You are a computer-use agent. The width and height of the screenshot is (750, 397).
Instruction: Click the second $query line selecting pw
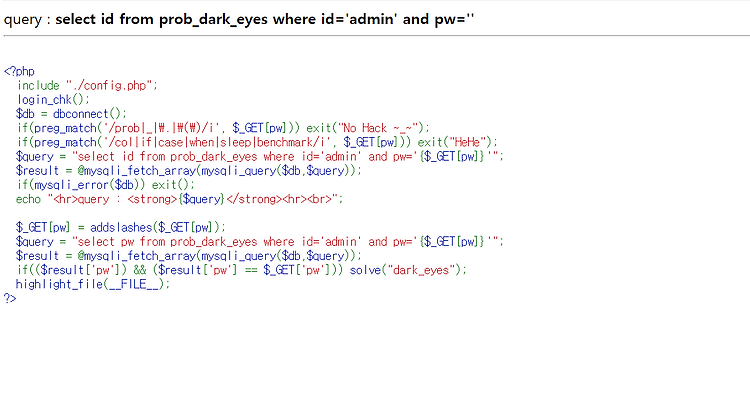(260, 242)
